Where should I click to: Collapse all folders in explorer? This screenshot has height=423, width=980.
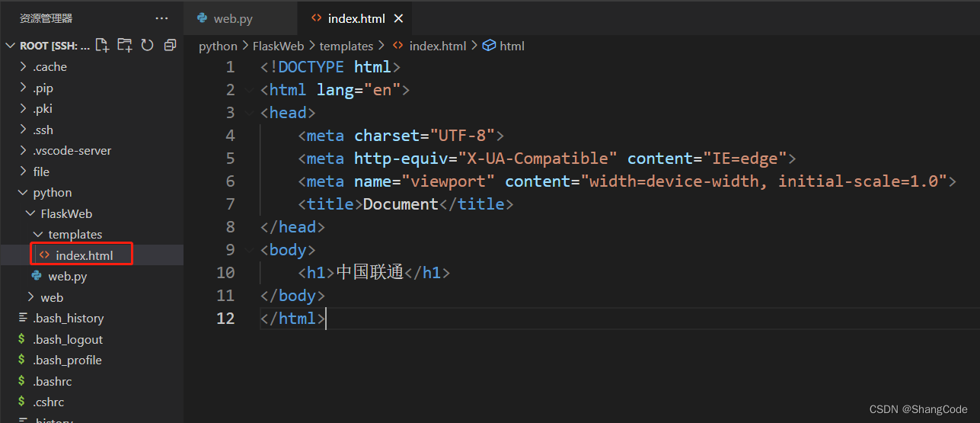170,45
